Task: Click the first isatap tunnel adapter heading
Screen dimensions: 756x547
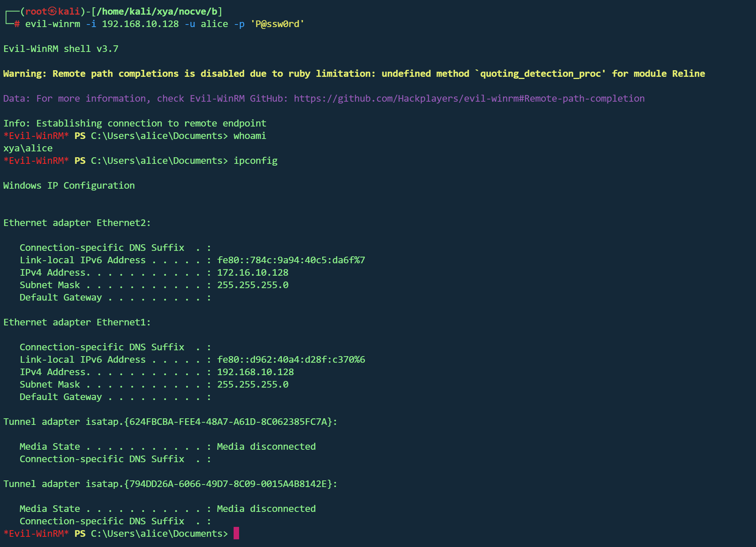Action: (x=170, y=422)
